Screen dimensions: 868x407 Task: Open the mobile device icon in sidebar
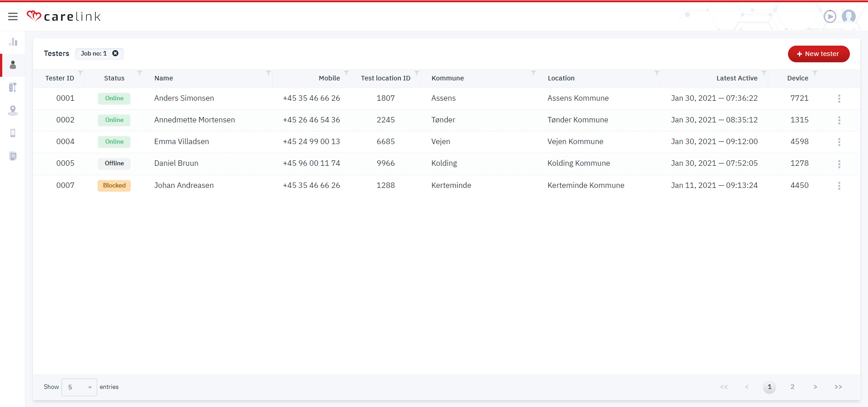(13, 133)
